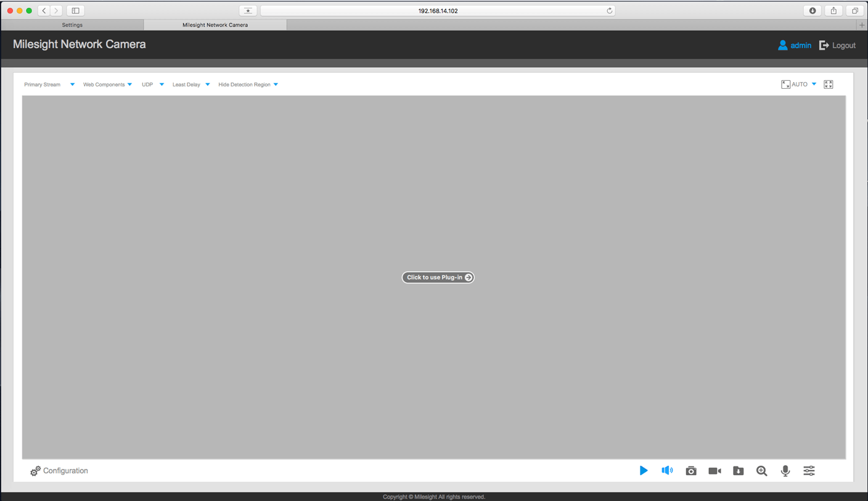Viewport: 868px width, 501px height.
Task: Open the Safari share icon
Action: [x=833, y=10]
